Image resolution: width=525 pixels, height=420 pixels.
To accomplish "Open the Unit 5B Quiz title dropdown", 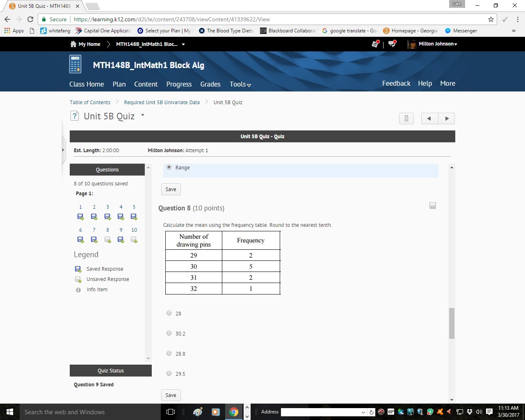I will pos(143,115).
